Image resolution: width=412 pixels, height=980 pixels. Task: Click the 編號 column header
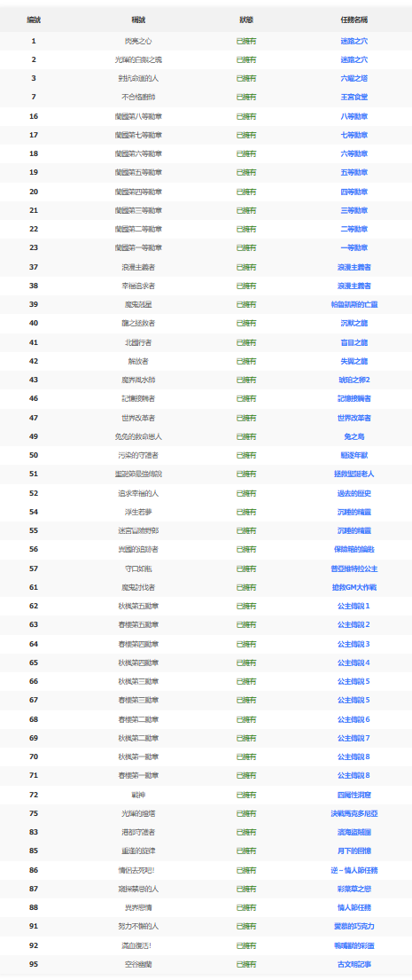(34, 20)
